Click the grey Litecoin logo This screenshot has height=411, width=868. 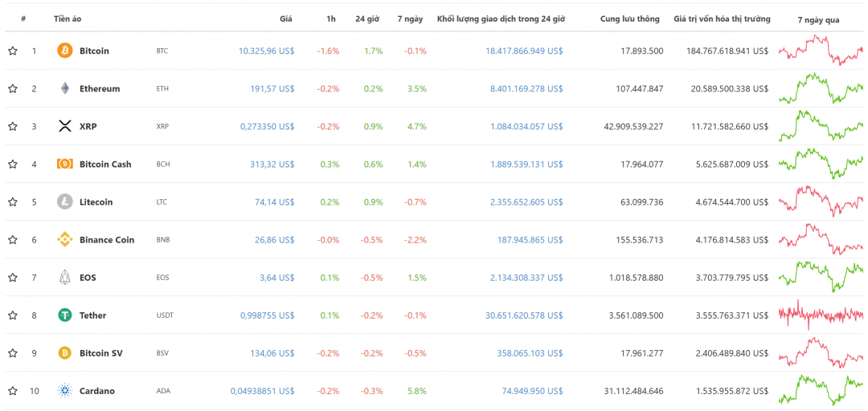tap(65, 202)
